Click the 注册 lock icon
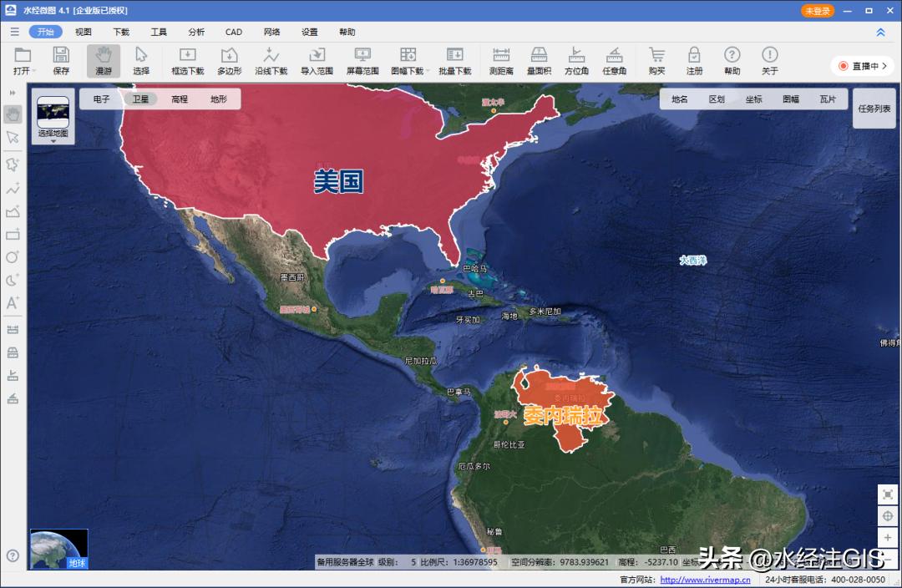 (x=694, y=61)
